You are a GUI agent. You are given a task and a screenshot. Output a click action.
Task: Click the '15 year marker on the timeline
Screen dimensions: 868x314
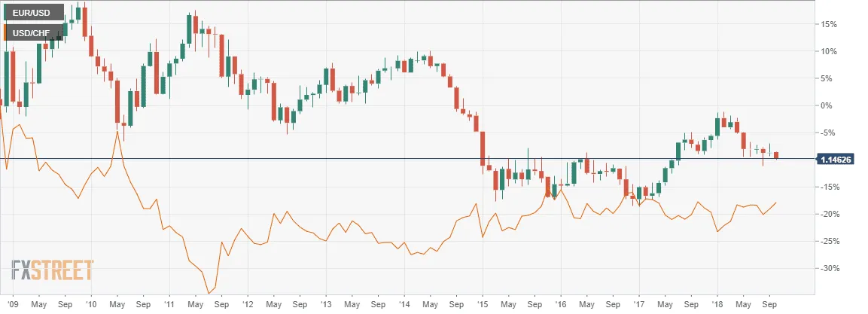coord(483,305)
